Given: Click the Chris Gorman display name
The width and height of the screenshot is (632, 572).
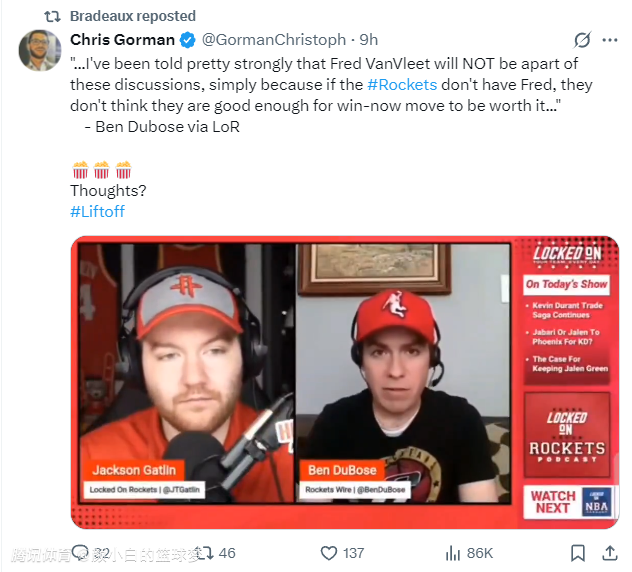Looking at the screenshot, I should coord(122,40).
